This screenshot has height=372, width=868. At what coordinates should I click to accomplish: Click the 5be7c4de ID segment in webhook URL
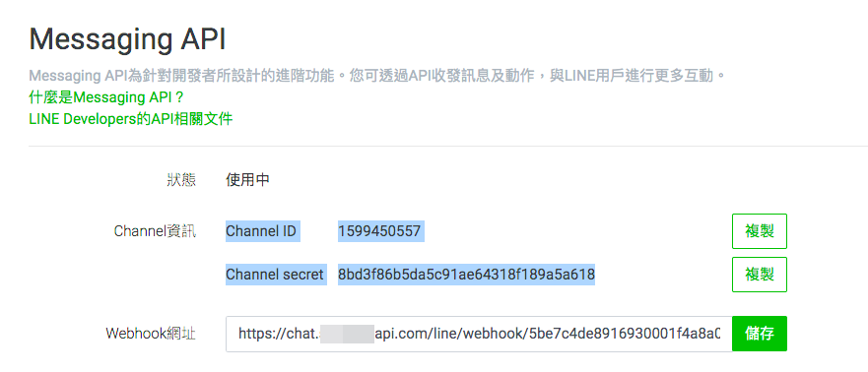pos(553,334)
